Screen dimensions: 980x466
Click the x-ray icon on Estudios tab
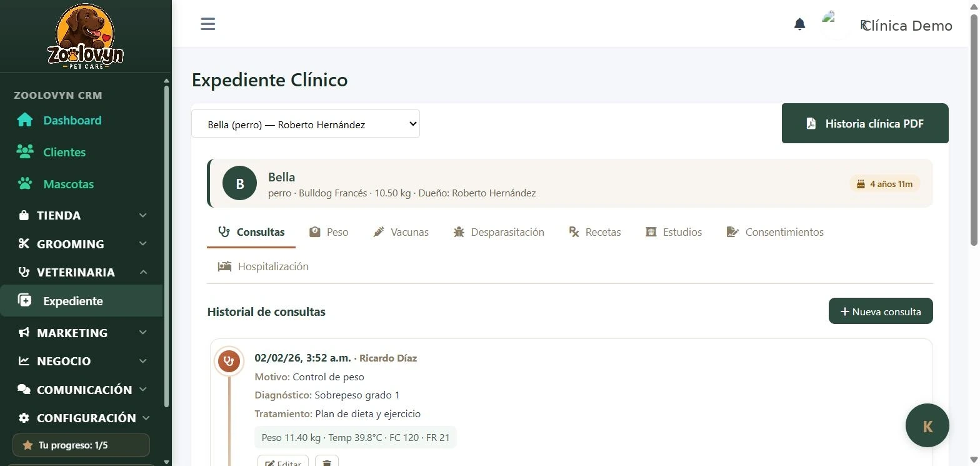(x=651, y=232)
